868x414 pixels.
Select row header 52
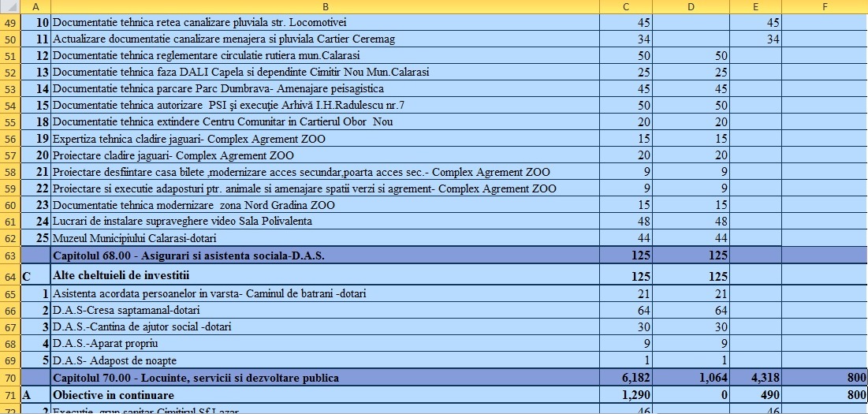(10, 73)
